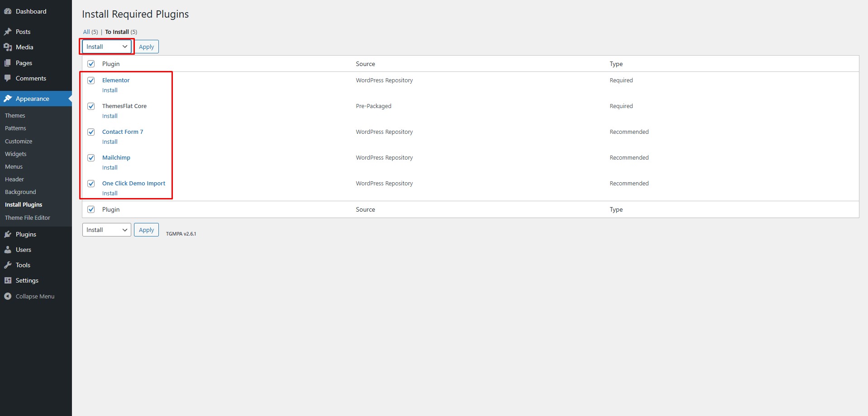Open the Contact Form 7 plugin link
868x416 pixels.
click(123, 132)
